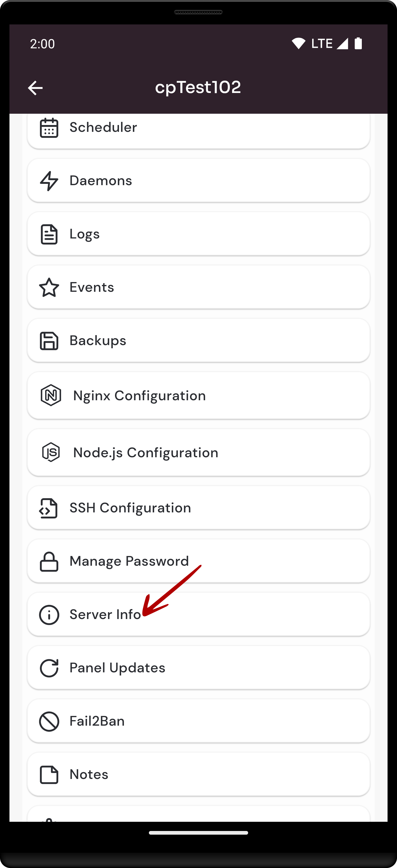This screenshot has height=868, width=397.
Task: Go to Panel Updates
Action: click(x=198, y=668)
